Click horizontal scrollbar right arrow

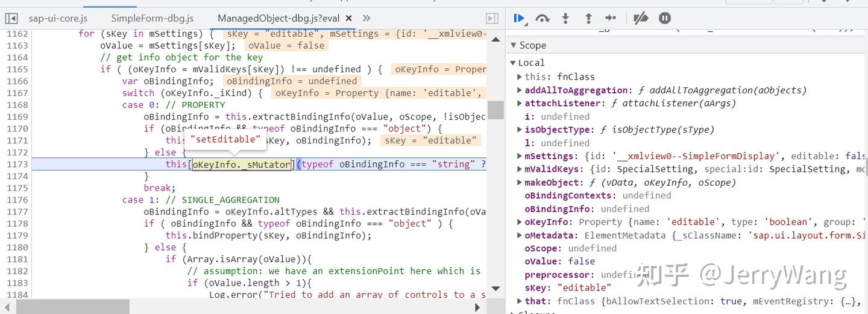(x=477, y=307)
